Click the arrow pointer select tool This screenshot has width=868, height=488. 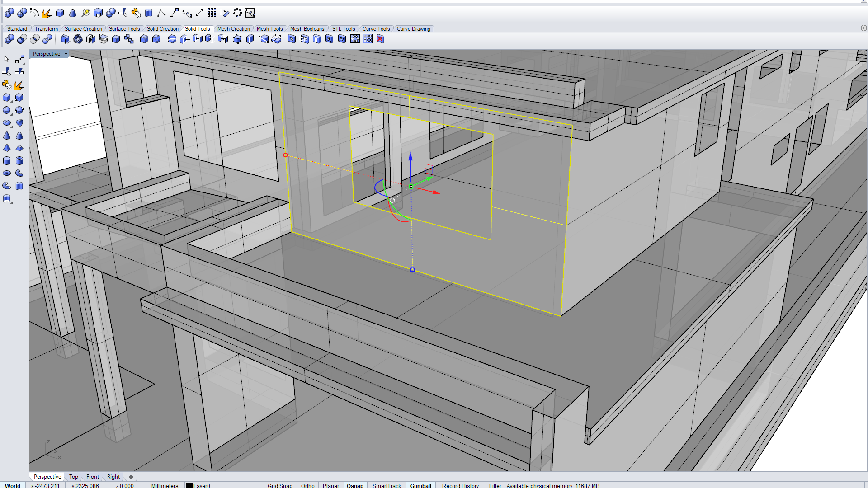(6, 59)
